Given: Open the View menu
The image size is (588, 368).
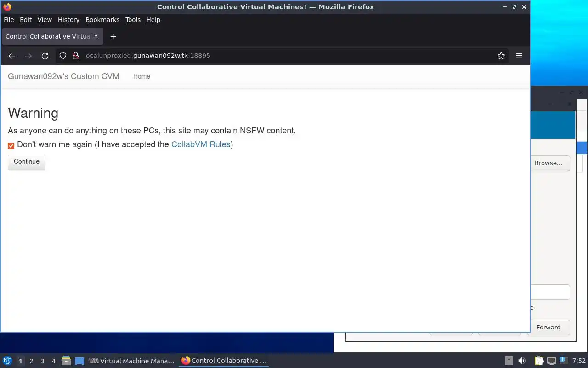Looking at the screenshot, I should [x=45, y=20].
